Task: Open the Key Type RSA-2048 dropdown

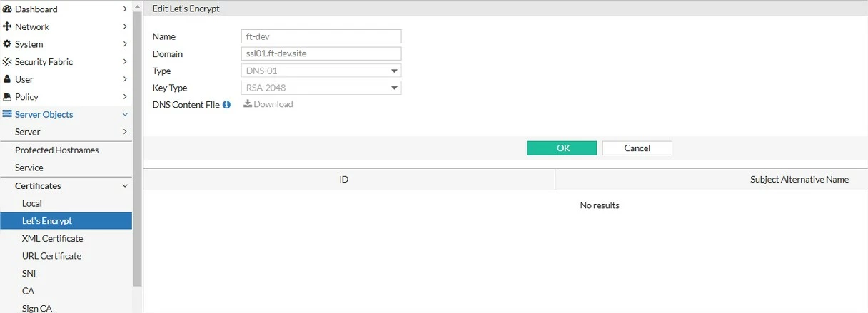Action: click(x=321, y=88)
